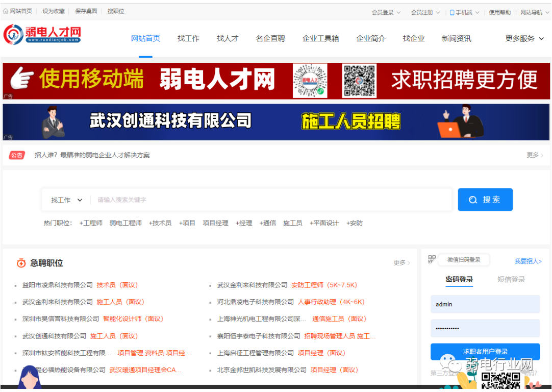Click the 我要招人 link

(528, 261)
